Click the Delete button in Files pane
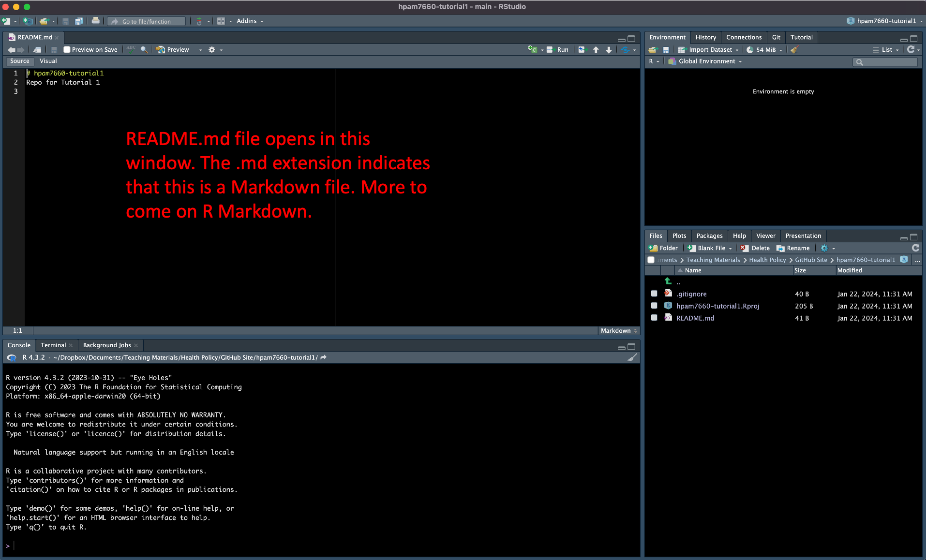This screenshot has width=927, height=560. point(755,248)
